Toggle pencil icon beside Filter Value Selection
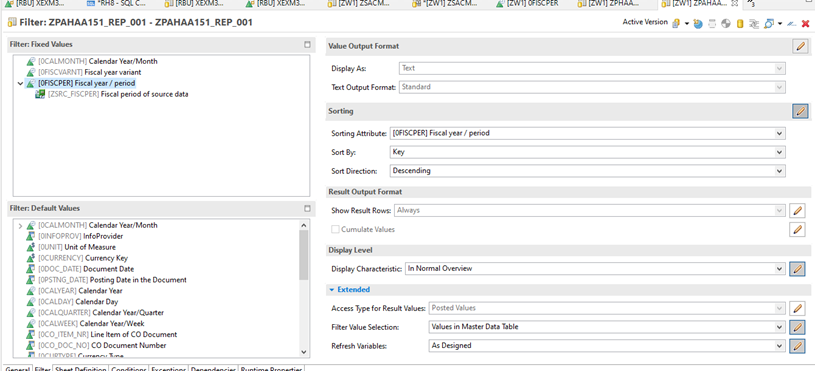Screen dimensions: 815x371 coord(797,327)
